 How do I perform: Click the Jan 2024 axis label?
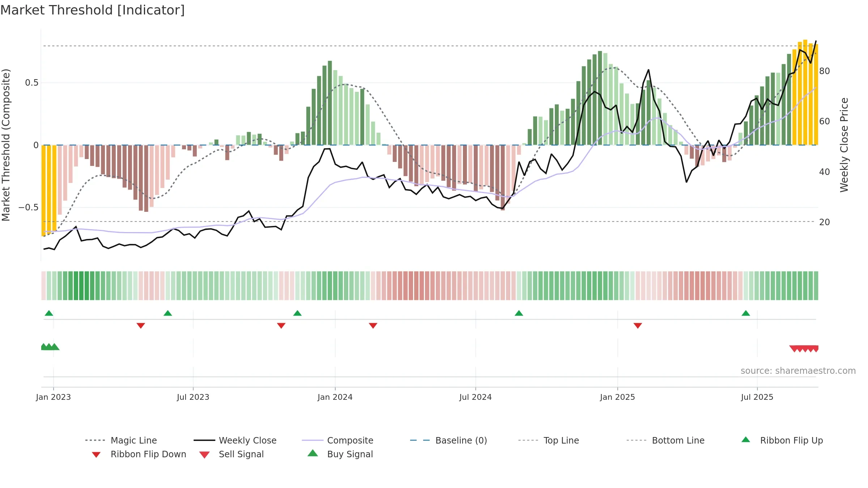(335, 397)
